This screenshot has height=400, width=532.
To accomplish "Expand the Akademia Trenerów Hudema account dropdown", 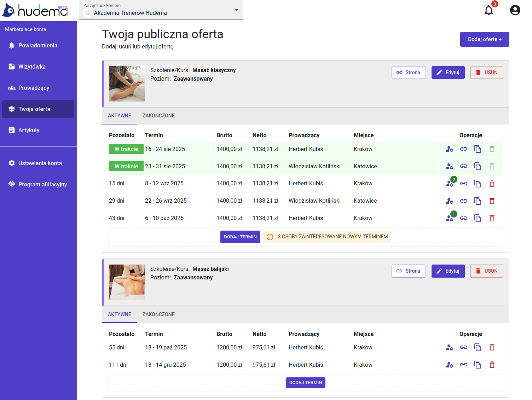I will coord(236,10).
